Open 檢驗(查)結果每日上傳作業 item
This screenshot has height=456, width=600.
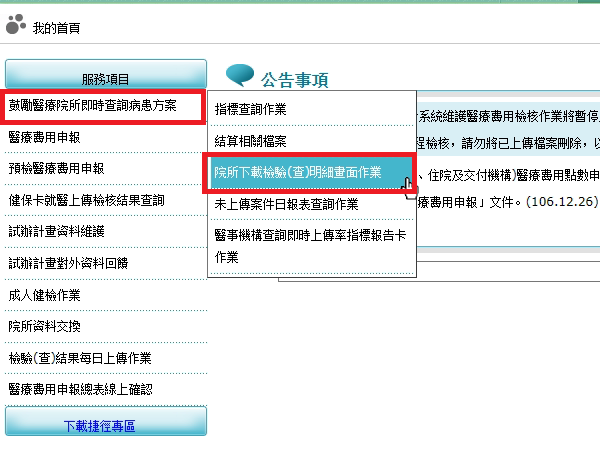79,358
